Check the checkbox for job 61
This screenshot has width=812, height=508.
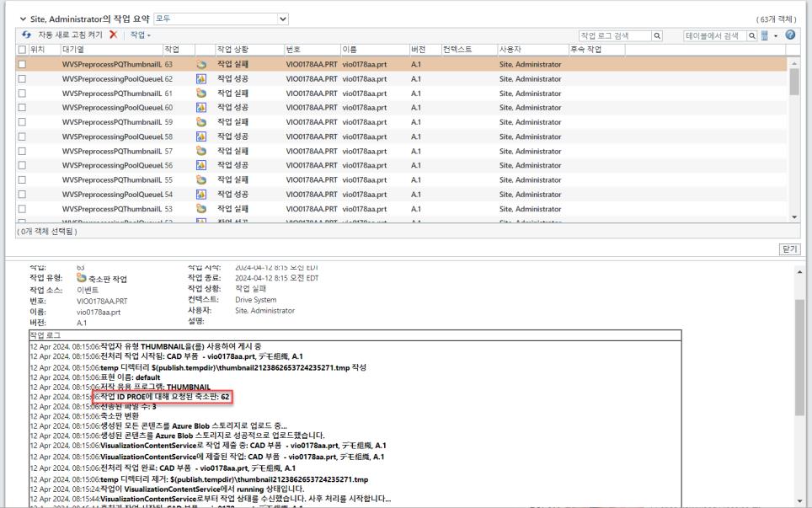point(22,94)
